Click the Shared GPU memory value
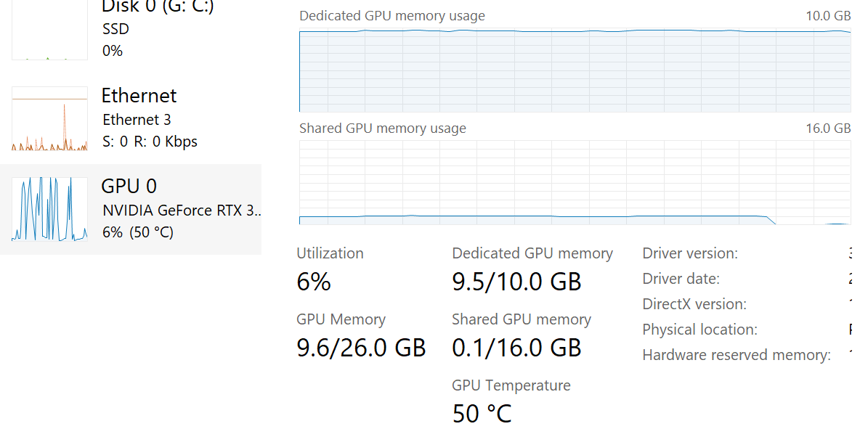This screenshot has height=429, width=868. [x=516, y=347]
